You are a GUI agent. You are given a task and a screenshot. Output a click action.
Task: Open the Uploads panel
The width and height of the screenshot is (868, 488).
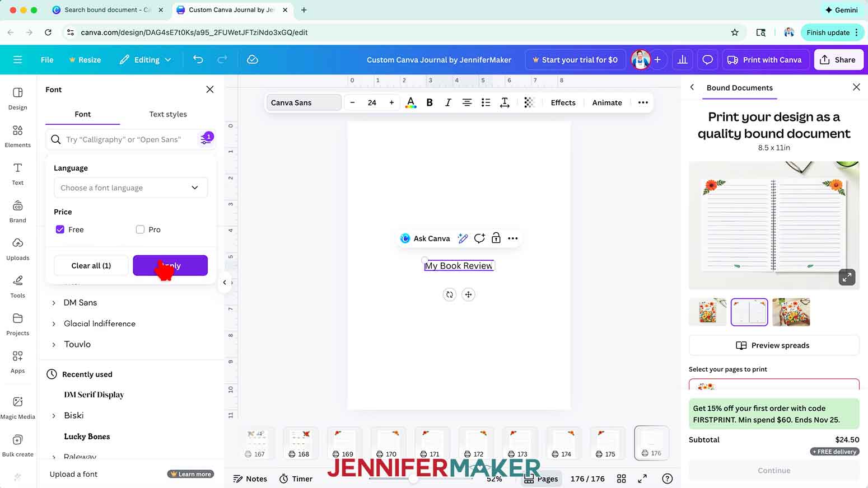coord(17,248)
